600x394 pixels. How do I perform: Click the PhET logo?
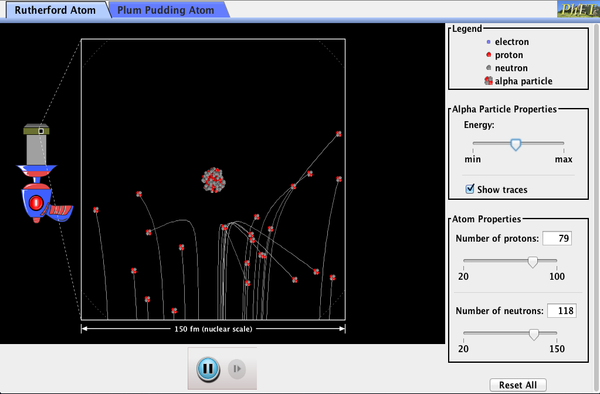pyautogui.click(x=578, y=9)
